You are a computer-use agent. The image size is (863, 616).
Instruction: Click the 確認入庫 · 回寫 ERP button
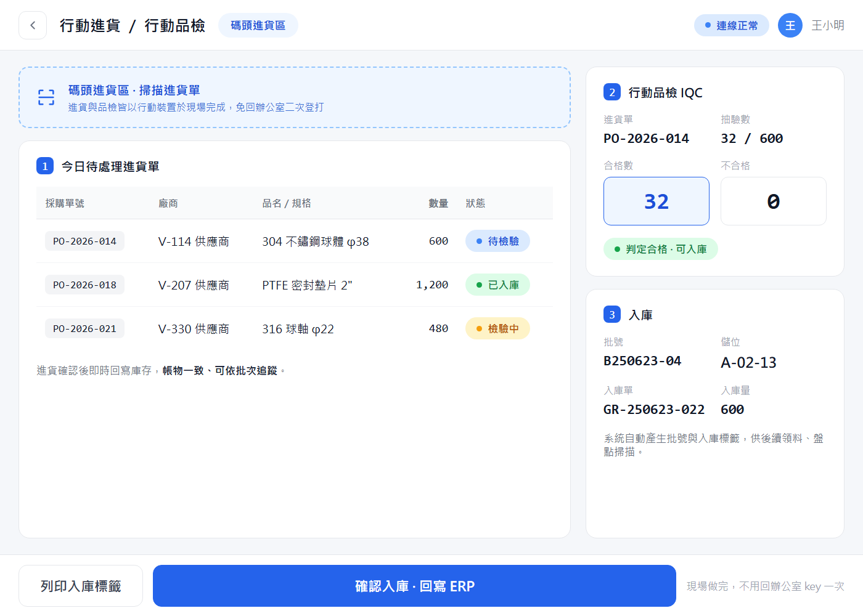tap(414, 586)
